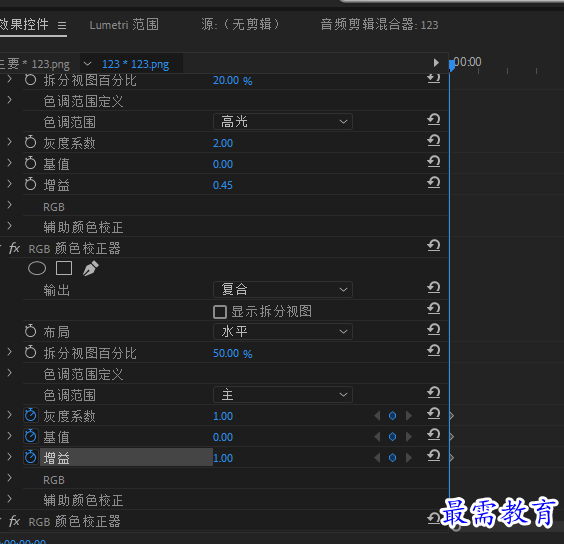The image size is (564, 544).
Task: Toggle stopwatch for 拆分视图百分比 20.00 %
Action: [x=31, y=80]
